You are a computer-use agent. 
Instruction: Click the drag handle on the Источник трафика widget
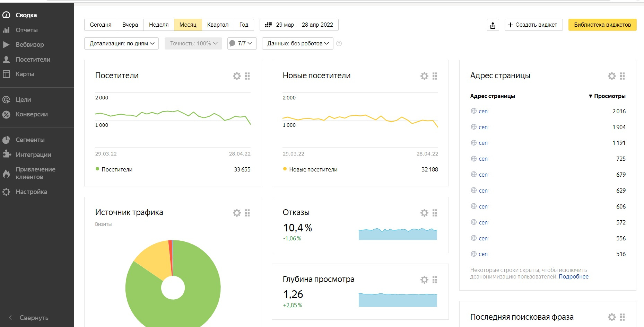pos(247,213)
